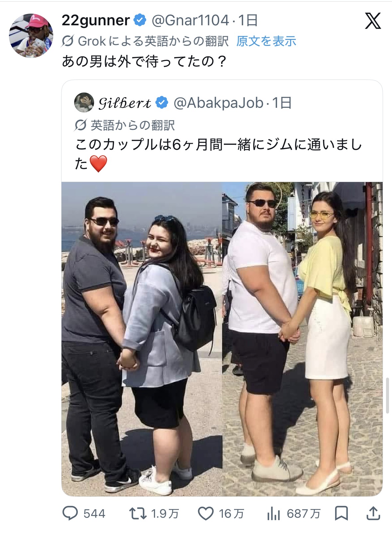Open the @Gnar1104 handle

pyautogui.click(x=190, y=21)
